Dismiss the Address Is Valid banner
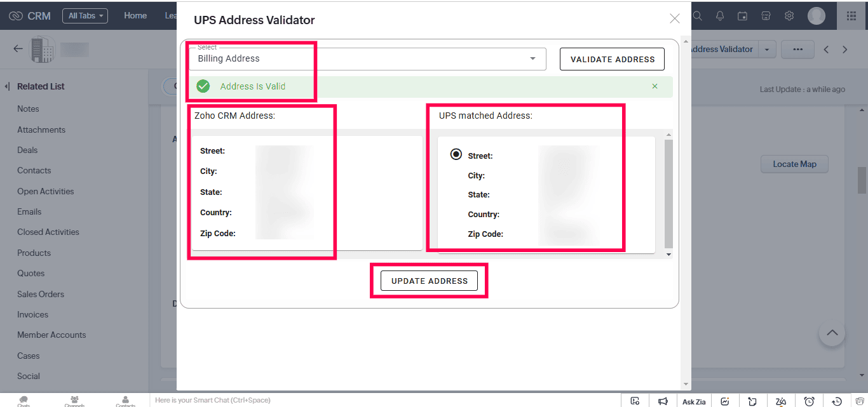868x407 pixels. (x=654, y=86)
